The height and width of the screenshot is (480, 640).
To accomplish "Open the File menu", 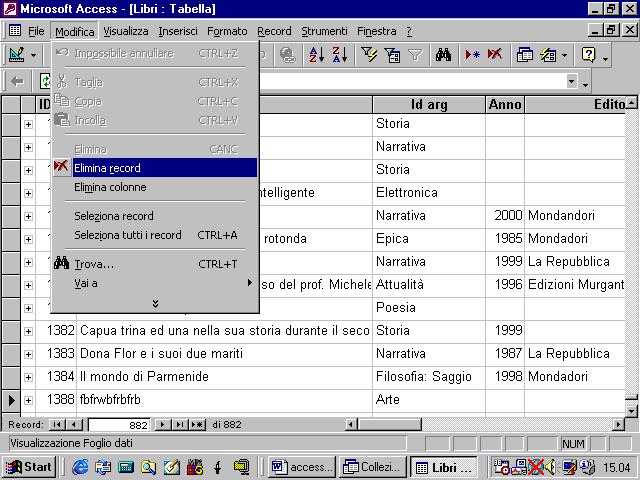I will click(36, 31).
